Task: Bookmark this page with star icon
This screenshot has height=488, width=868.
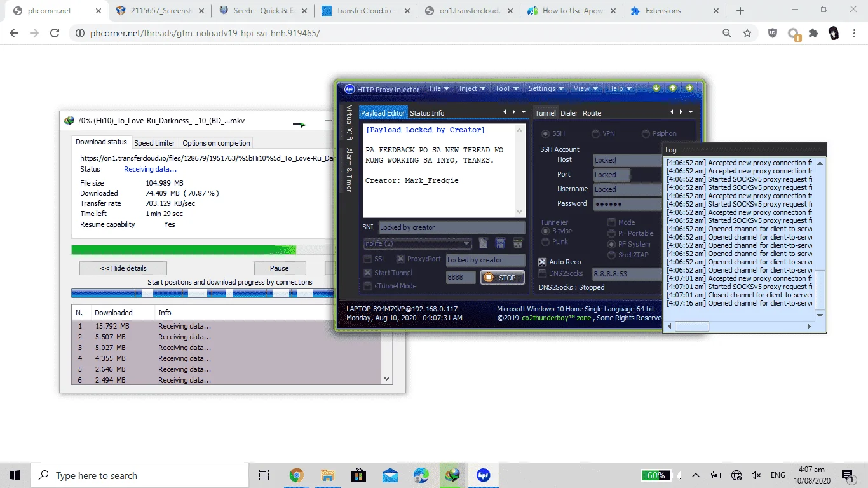Action: [747, 33]
